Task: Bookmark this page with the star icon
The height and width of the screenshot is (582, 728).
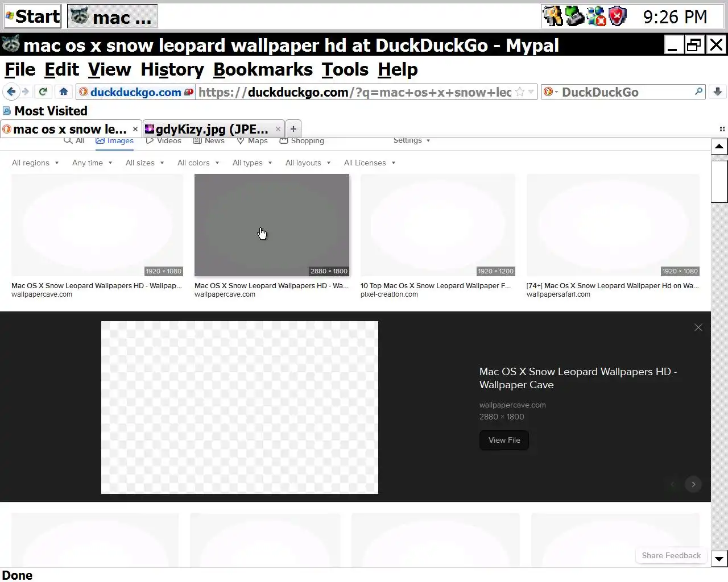Action: tap(519, 92)
